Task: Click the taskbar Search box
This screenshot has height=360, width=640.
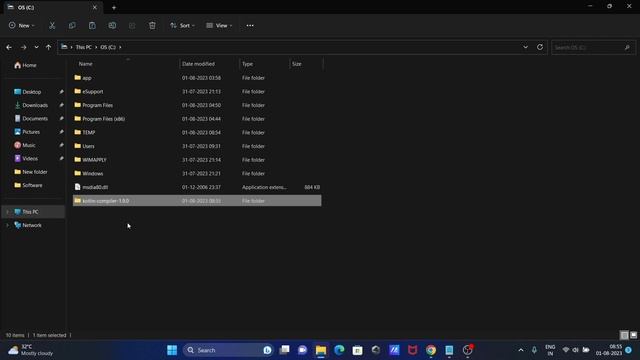Action: (x=227, y=350)
